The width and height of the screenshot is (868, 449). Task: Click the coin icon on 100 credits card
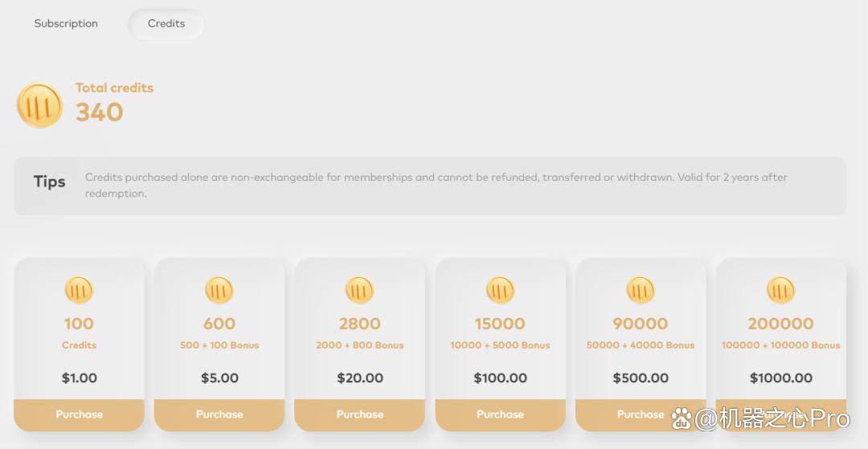click(79, 290)
